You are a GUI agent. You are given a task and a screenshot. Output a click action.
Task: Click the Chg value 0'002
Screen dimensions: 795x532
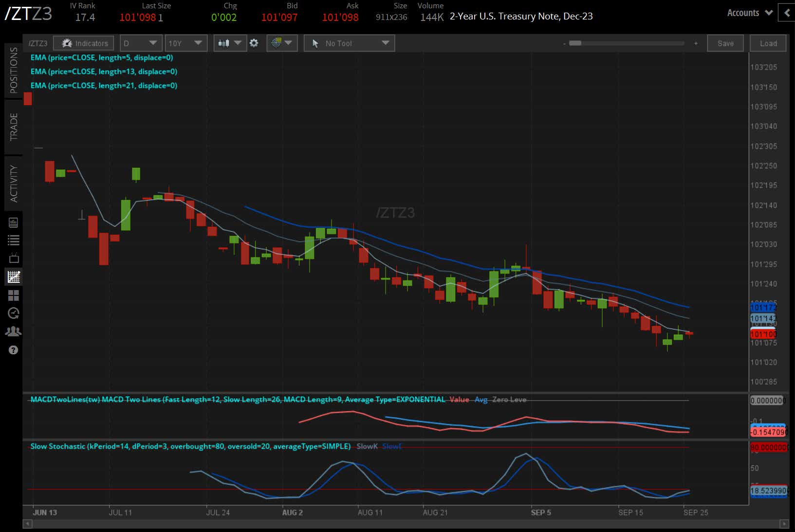pos(224,18)
